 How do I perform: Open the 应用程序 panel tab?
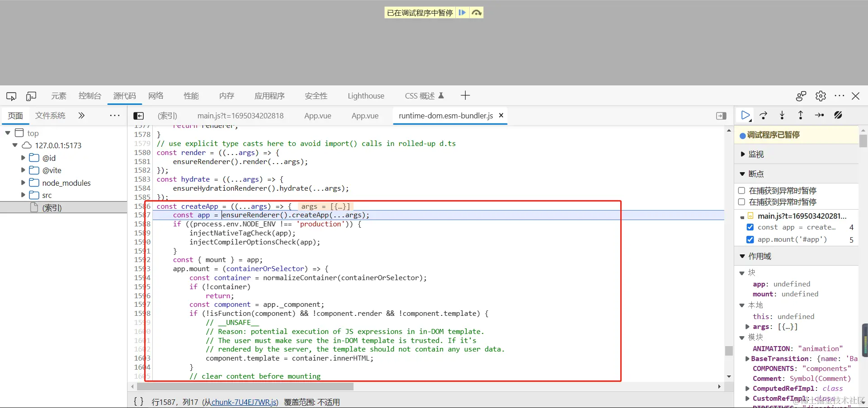[x=269, y=96]
